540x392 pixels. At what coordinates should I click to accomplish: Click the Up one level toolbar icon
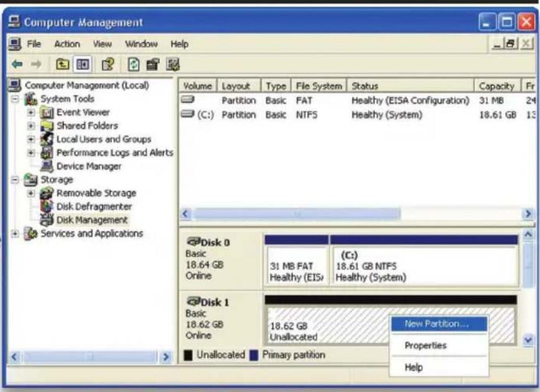coord(62,64)
